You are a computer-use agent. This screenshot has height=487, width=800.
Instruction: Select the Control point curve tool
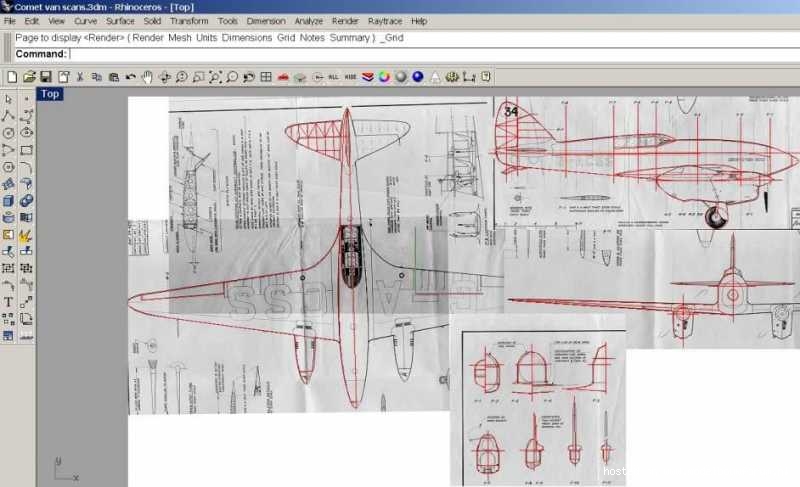(x=27, y=116)
